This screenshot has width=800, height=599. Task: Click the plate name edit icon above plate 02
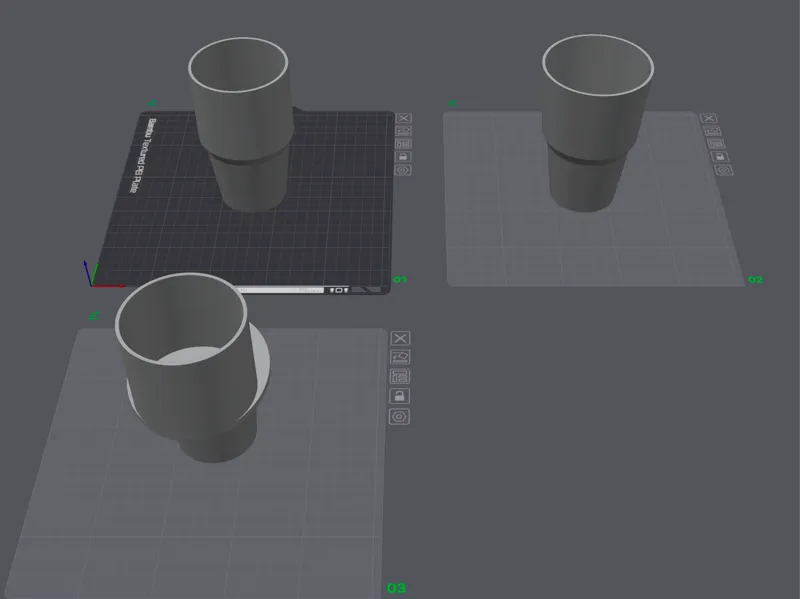coord(452,103)
